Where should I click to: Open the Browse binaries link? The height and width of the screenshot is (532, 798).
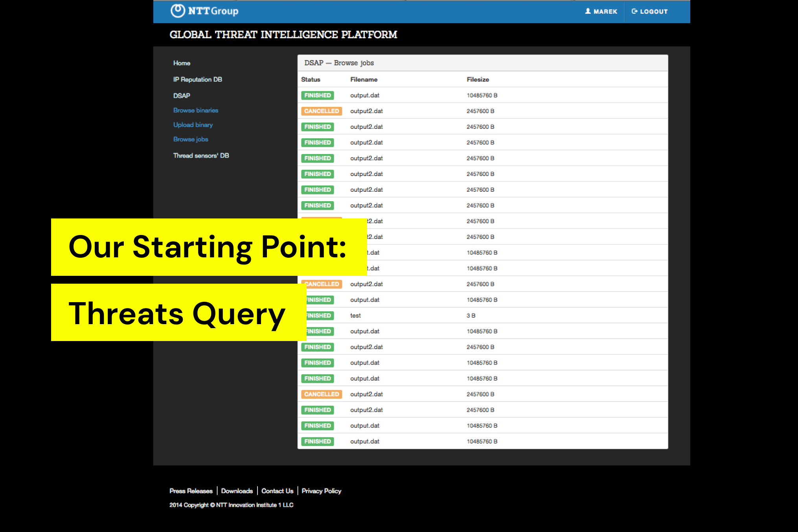pos(195,110)
